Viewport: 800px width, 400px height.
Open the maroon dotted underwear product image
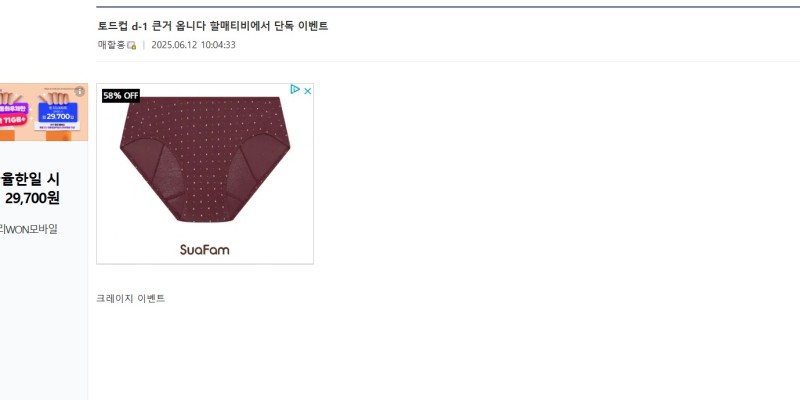pos(205,159)
